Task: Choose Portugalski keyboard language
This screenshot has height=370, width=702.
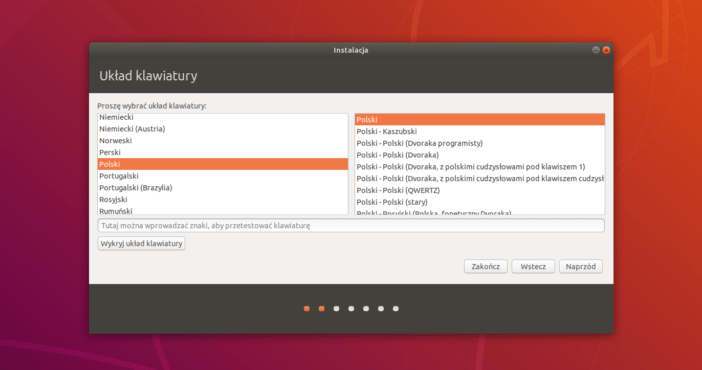Action: (223, 176)
